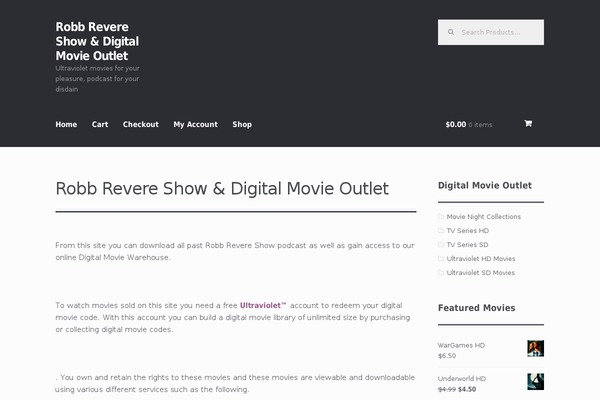Image resolution: width=600 pixels, height=400 pixels.
Task: View cart total $0.00 0 items
Action: tap(469, 124)
